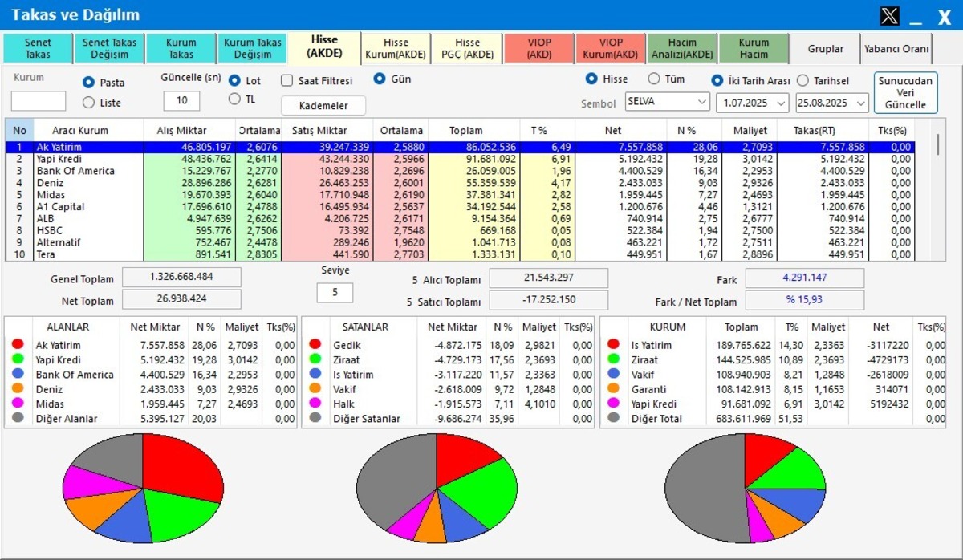Select the Yapi Kredi row in main table
The width and height of the screenshot is (963, 560).
click(461, 159)
